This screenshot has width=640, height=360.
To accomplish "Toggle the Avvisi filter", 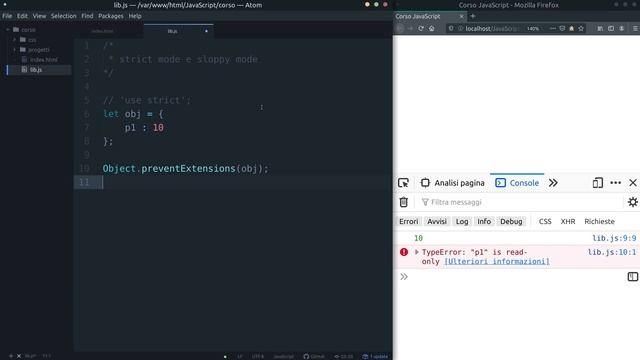I will tap(437, 221).
